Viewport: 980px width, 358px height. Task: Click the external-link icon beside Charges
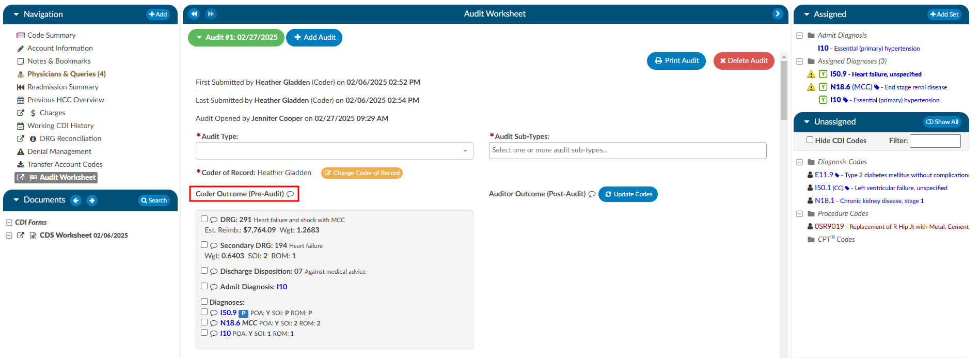tap(21, 113)
